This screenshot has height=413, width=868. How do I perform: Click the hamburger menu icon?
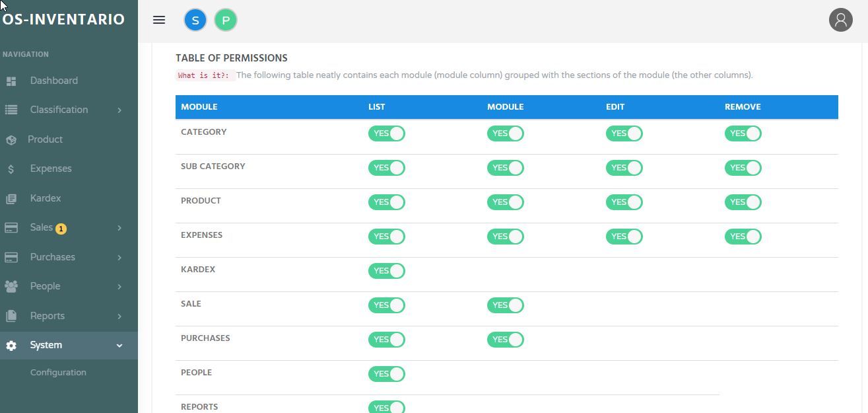158,20
